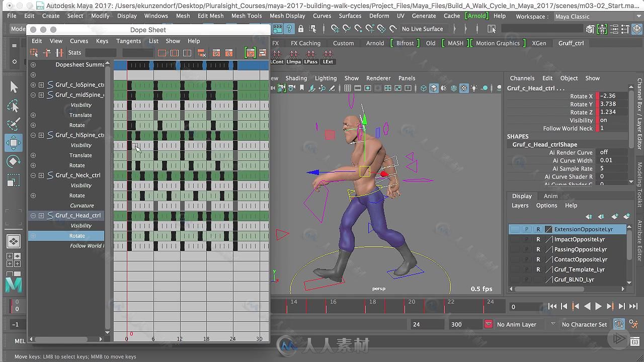The width and height of the screenshot is (644, 362).
Task: Collapse Gruf_c_Neck_ctrl circle minus
Action: [33, 175]
